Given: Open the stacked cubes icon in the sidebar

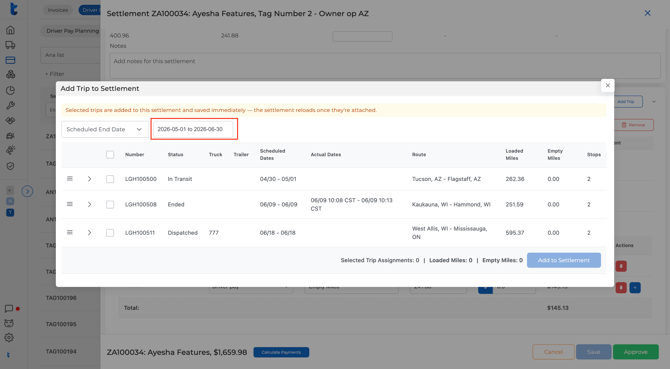Looking at the screenshot, I should 10,75.
